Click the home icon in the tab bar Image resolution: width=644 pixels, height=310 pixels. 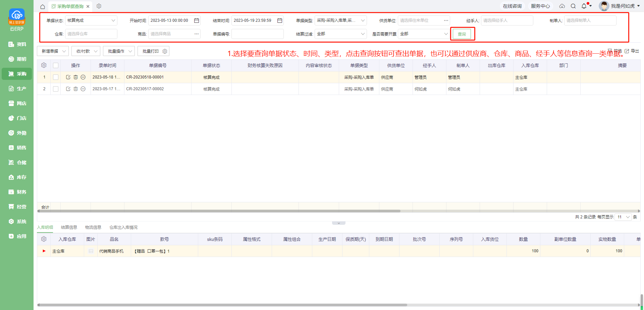43,6
